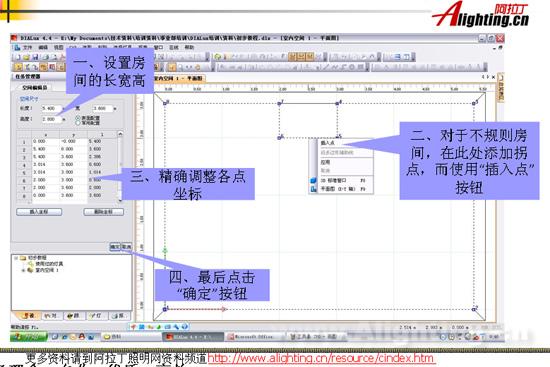
Task: Select the upper radio button beside height field
Action: coord(78,118)
